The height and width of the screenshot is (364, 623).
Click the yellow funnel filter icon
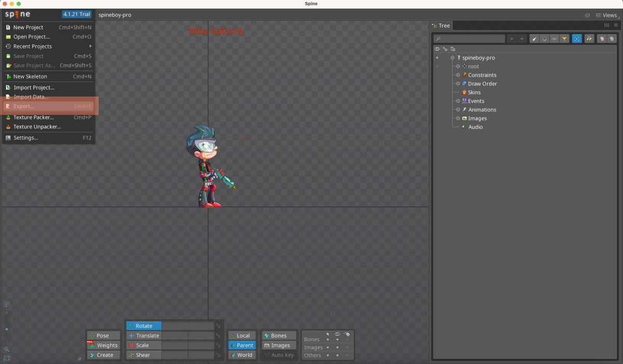pos(564,38)
